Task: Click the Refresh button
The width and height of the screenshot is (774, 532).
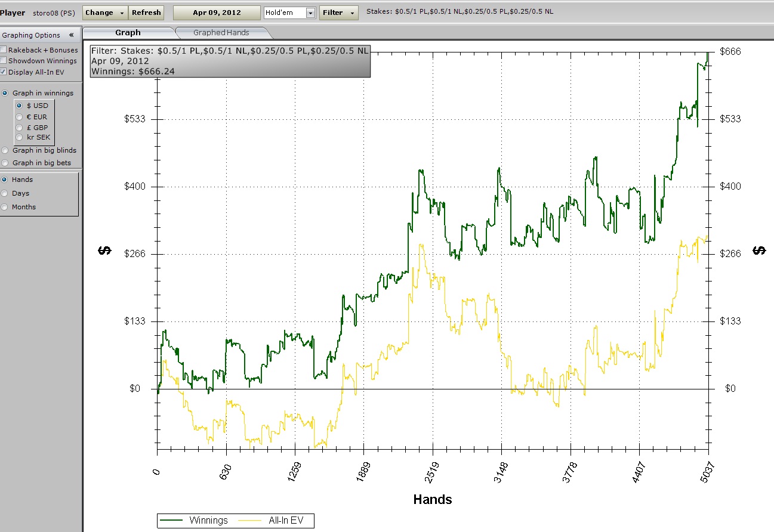Action: tap(146, 13)
